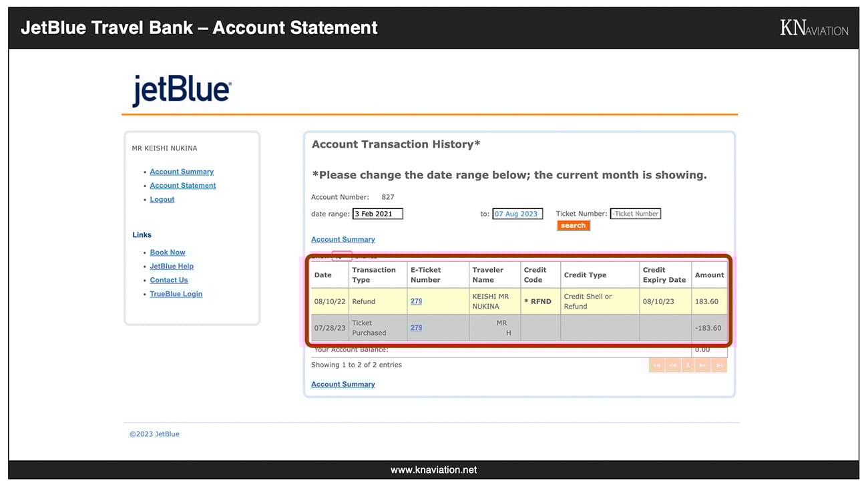
Task: Open Account Summary in left sidebar
Action: click(182, 172)
